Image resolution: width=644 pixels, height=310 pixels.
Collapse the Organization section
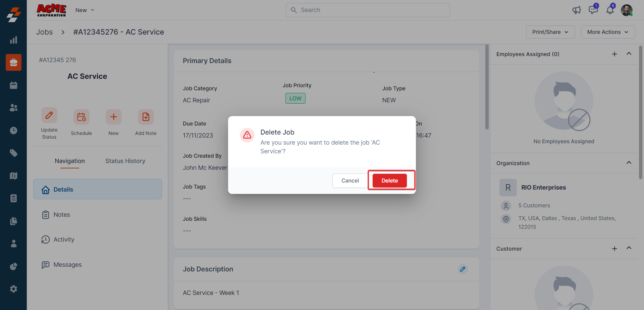[x=629, y=163]
